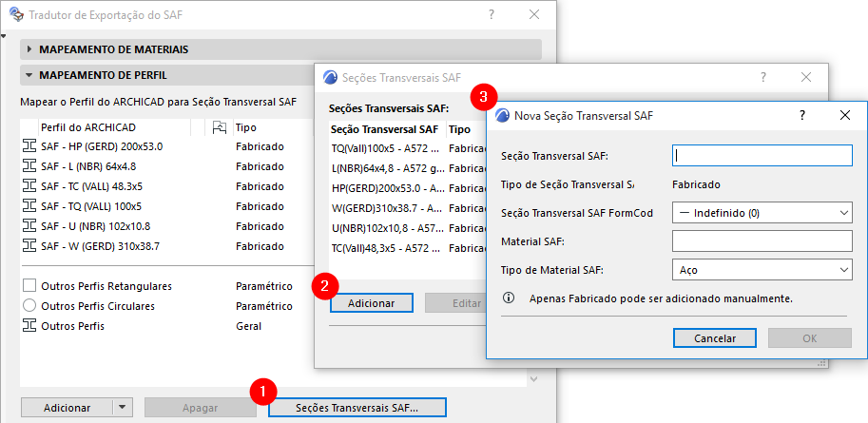Select SAF - W (GERD) 310x38.7 profile row
Viewport: 868px width, 423px height.
166,246
